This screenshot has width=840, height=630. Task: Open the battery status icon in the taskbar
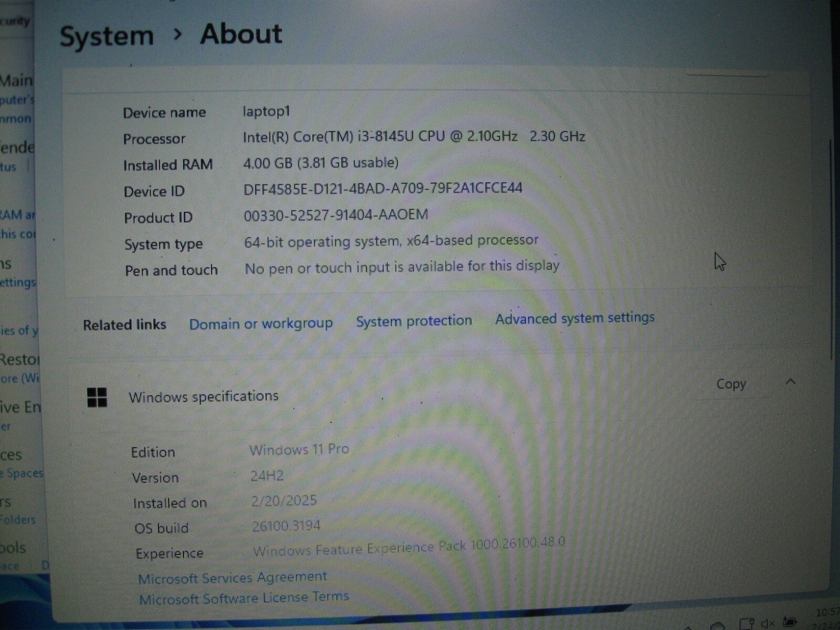click(x=790, y=622)
